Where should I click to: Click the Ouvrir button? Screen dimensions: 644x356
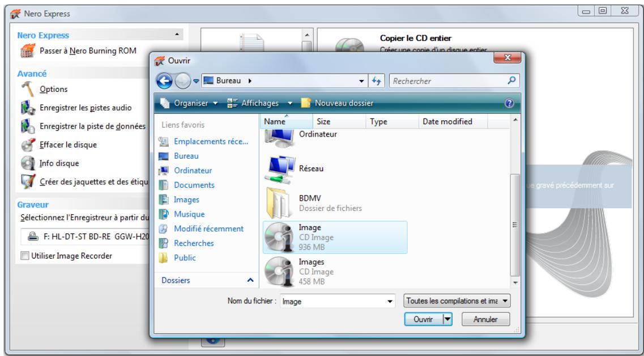[x=424, y=319]
